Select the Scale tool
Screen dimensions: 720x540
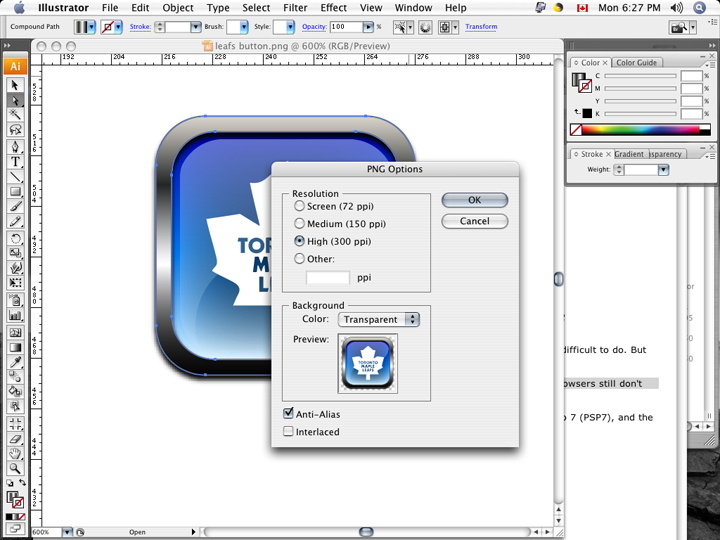pyautogui.click(x=15, y=253)
